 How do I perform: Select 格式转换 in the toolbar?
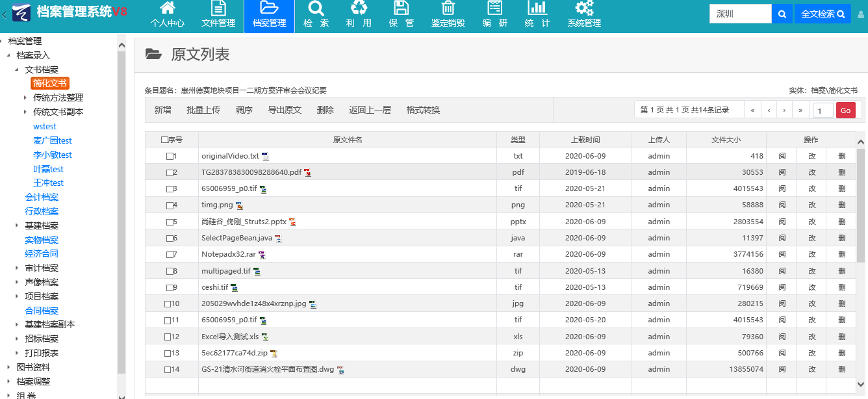(423, 110)
